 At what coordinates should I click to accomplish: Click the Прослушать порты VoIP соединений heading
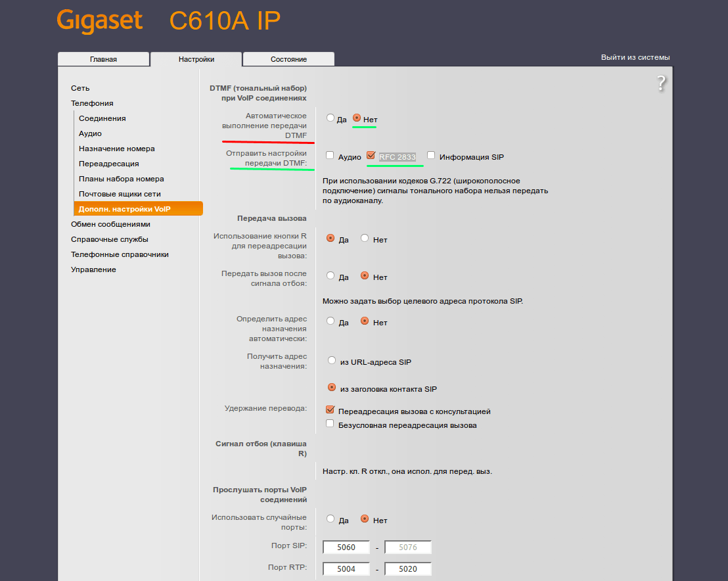260,495
